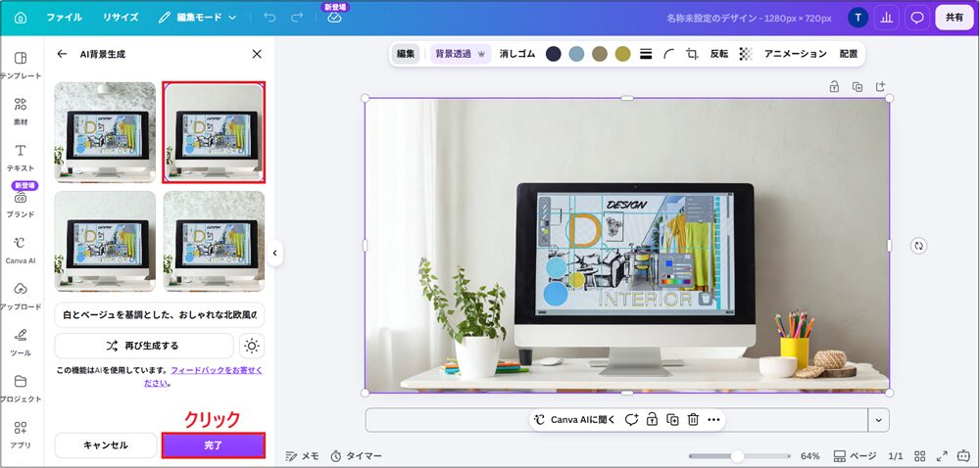Image resolution: width=980 pixels, height=468 pixels.
Task: Click the 再び生成する button
Action: [x=144, y=346]
